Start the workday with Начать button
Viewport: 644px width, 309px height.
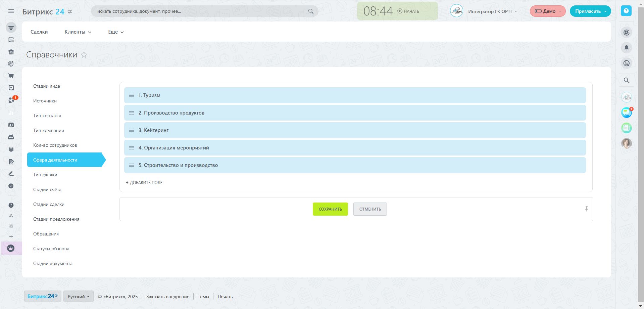(408, 11)
